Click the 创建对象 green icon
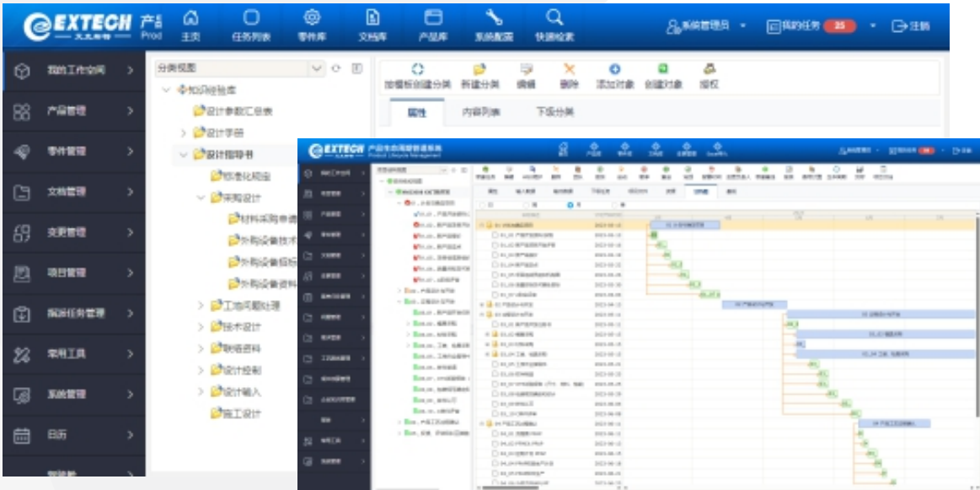 point(662,70)
